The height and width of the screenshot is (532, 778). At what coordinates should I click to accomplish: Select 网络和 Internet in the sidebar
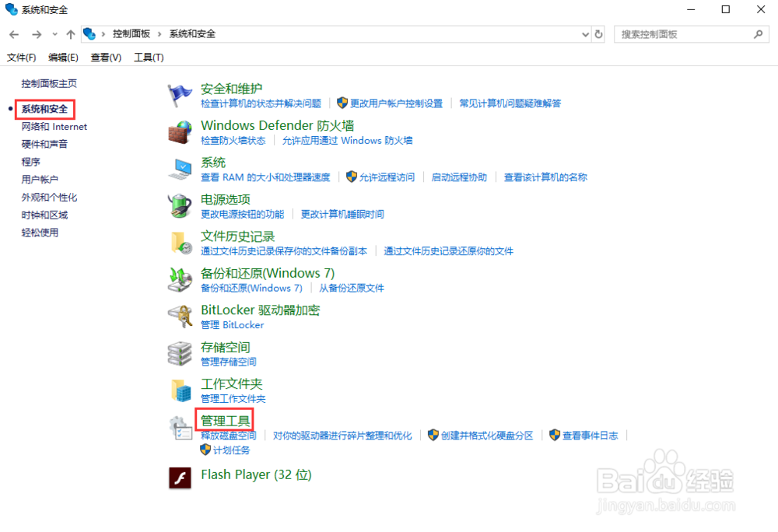tap(54, 127)
